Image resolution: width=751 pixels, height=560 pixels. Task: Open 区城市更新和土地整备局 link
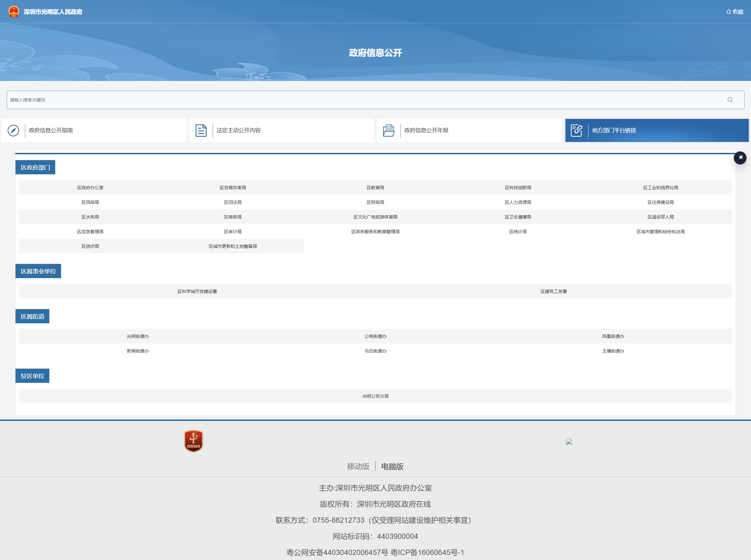coord(233,246)
